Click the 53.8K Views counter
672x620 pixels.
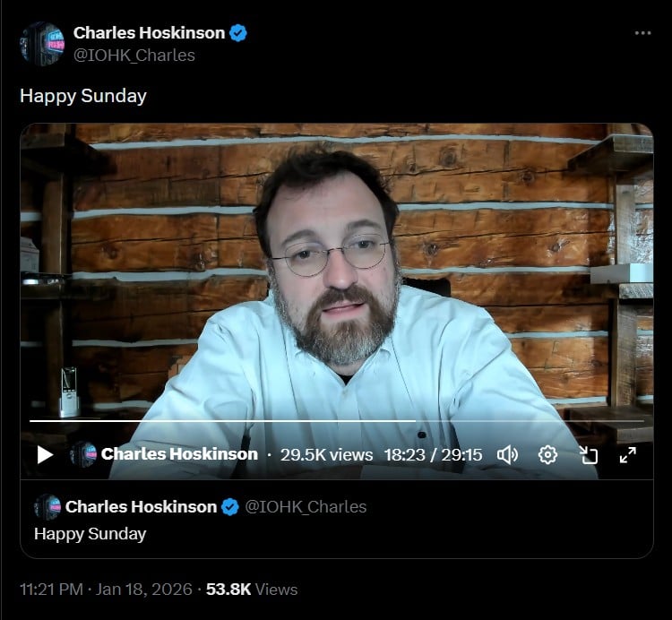tap(252, 590)
